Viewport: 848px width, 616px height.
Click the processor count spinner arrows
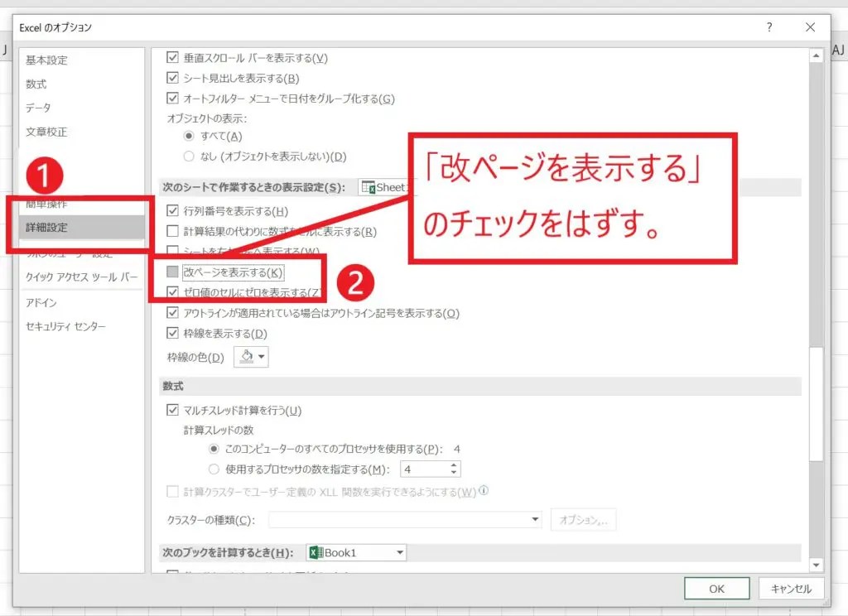click(x=454, y=469)
